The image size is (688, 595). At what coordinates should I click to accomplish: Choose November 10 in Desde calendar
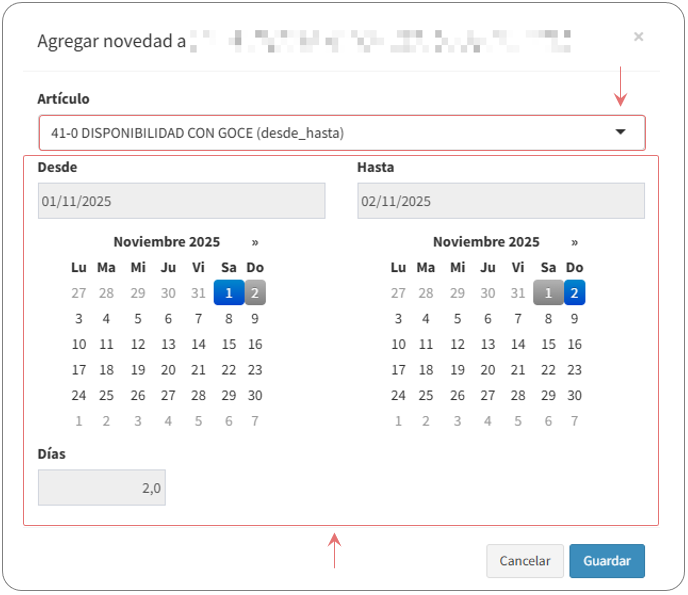coord(79,344)
